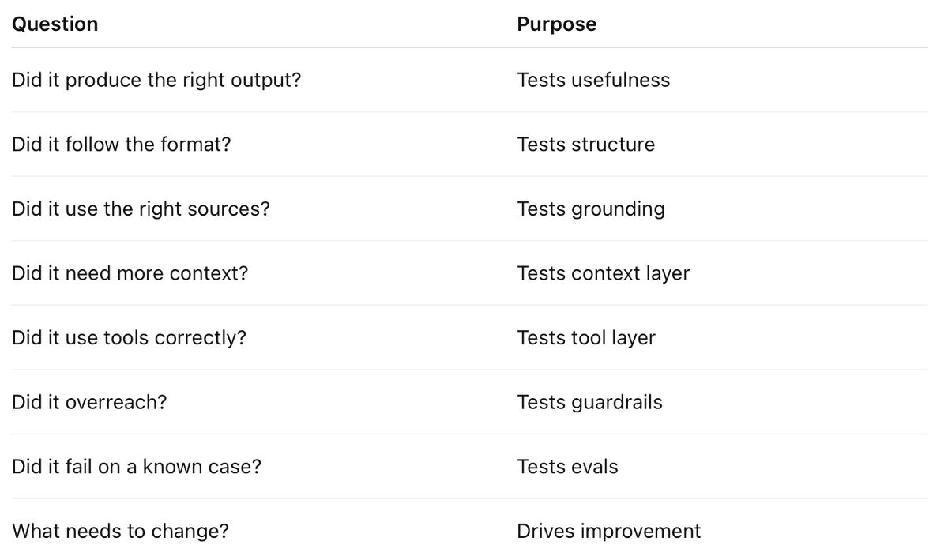Click the 'Tests grounding' text

[591, 209]
